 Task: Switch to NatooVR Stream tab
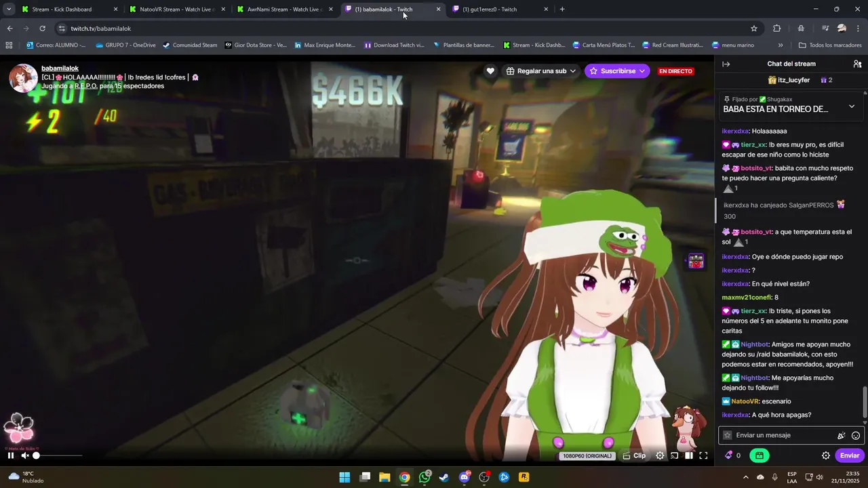pyautogui.click(x=177, y=9)
